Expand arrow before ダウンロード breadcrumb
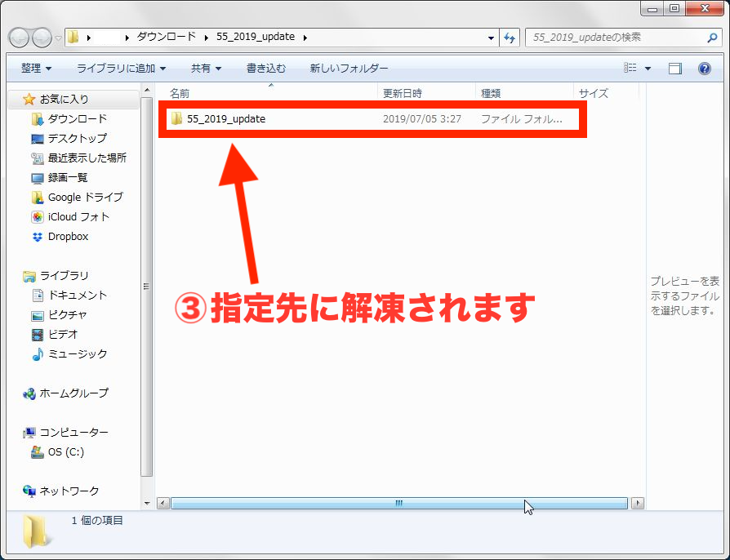 [x=127, y=38]
